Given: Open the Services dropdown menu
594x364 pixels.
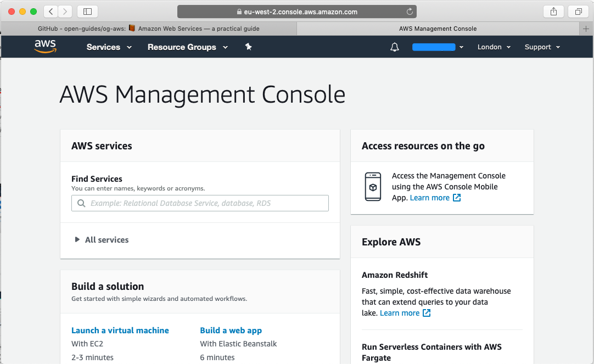Looking at the screenshot, I should (x=109, y=47).
